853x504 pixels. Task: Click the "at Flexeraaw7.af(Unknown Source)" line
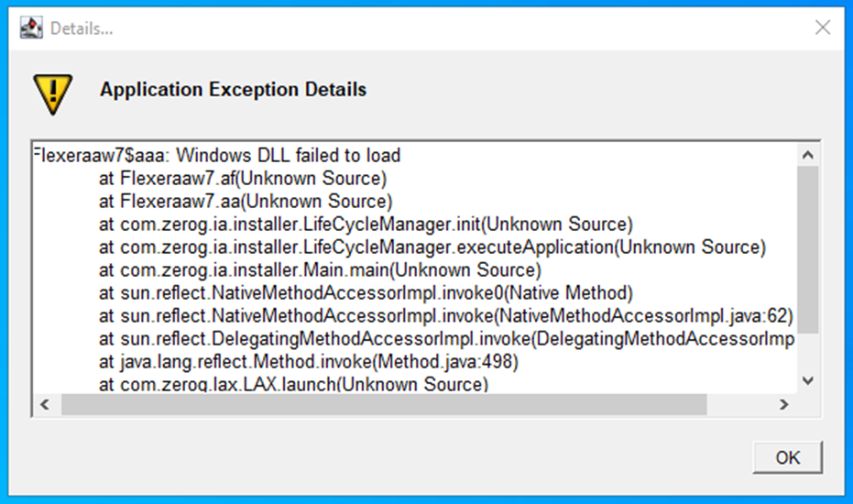tap(243, 178)
